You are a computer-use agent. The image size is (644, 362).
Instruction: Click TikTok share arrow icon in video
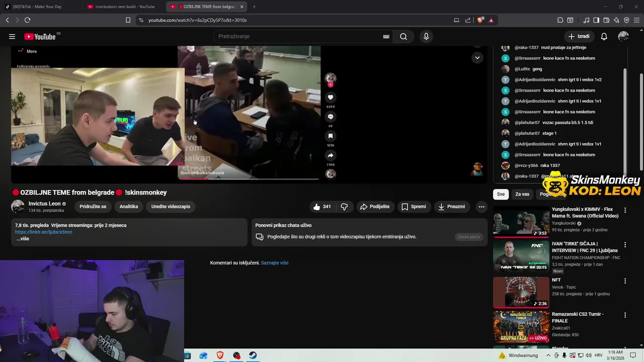pyautogui.click(x=331, y=155)
